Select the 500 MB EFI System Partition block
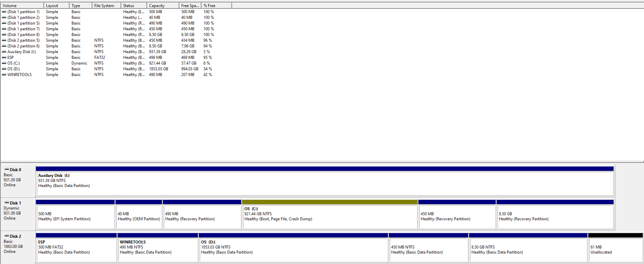This screenshot has height=264, width=644. pos(75,214)
